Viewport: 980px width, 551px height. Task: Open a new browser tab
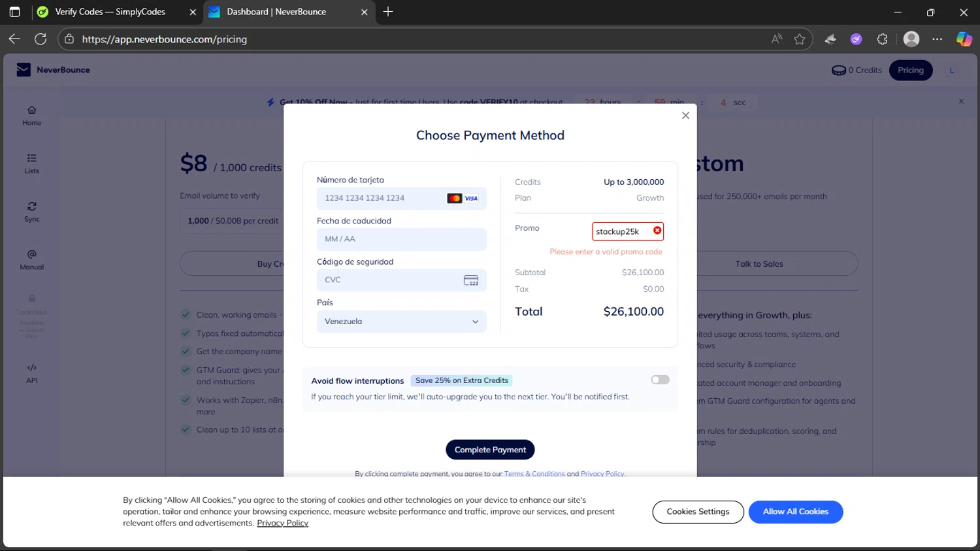click(x=388, y=12)
